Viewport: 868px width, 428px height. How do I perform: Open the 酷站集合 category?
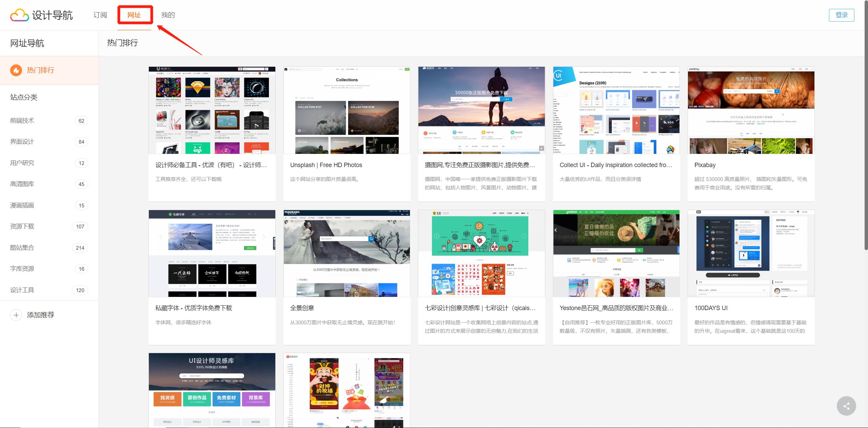pos(22,248)
